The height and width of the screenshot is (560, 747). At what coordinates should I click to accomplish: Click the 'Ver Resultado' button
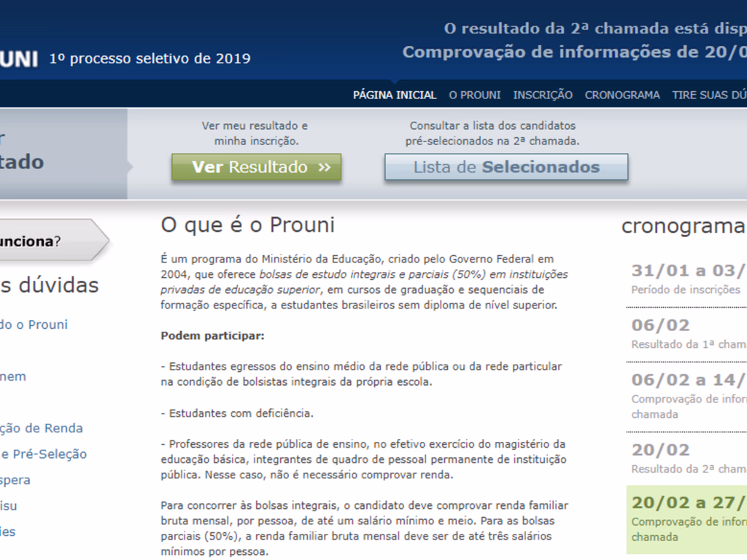click(x=255, y=167)
